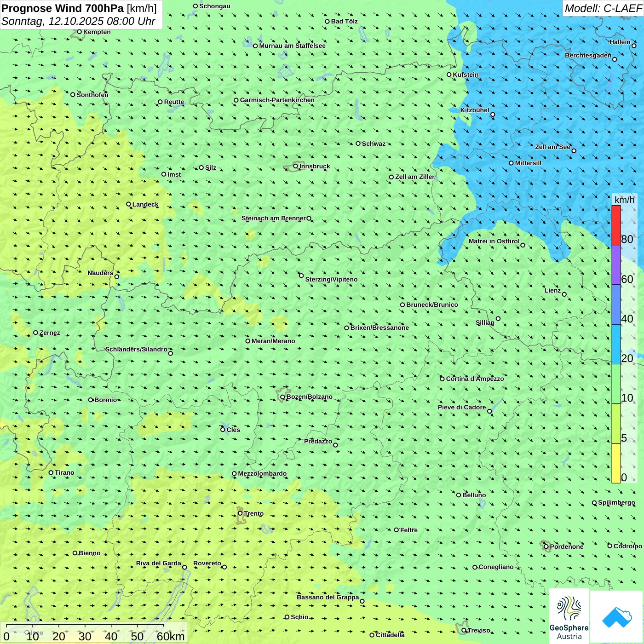Click the 'Murnau am Staffelsee' label

coord(293,46)
